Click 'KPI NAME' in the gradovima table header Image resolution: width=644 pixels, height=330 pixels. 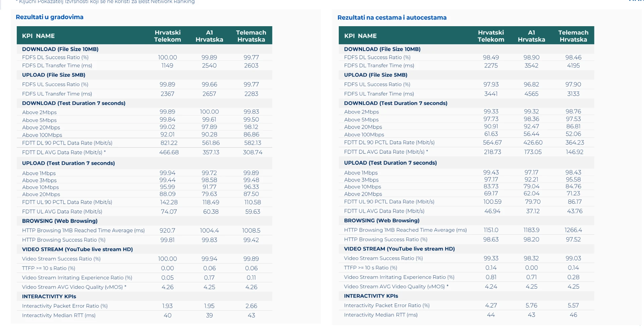coord(38,36)
